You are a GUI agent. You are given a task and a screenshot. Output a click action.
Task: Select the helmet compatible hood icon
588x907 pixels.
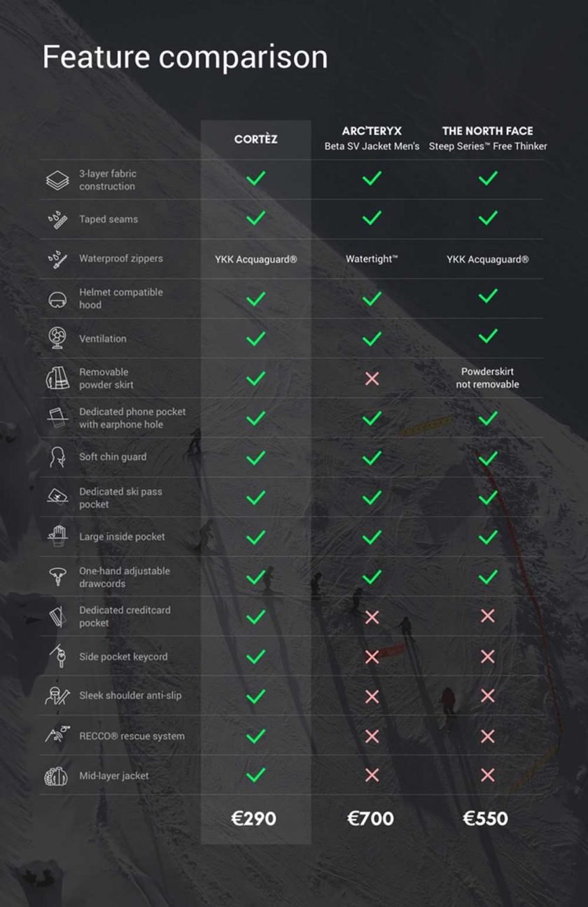pos(57,299)
